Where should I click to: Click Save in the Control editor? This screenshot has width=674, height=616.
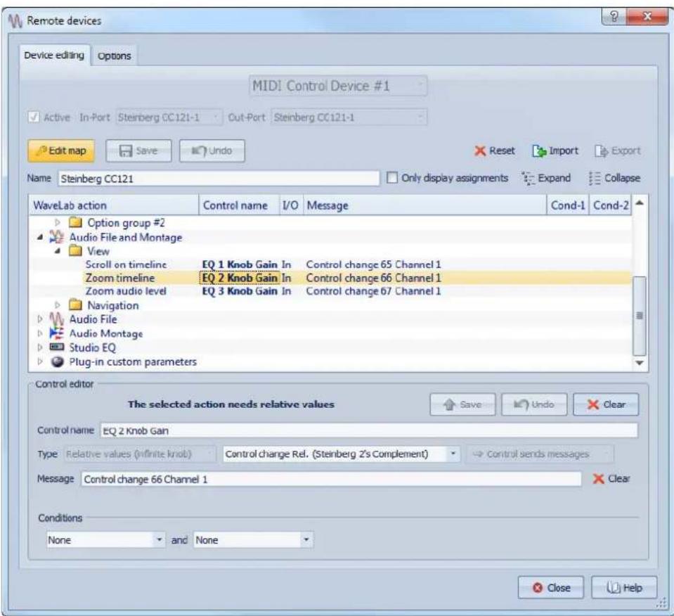pos(462,404)
